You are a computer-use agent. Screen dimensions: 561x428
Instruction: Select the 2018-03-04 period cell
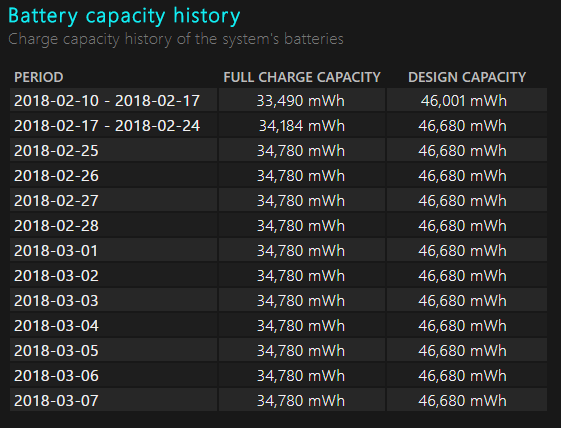pyautogui.click(x=113, y=325)
